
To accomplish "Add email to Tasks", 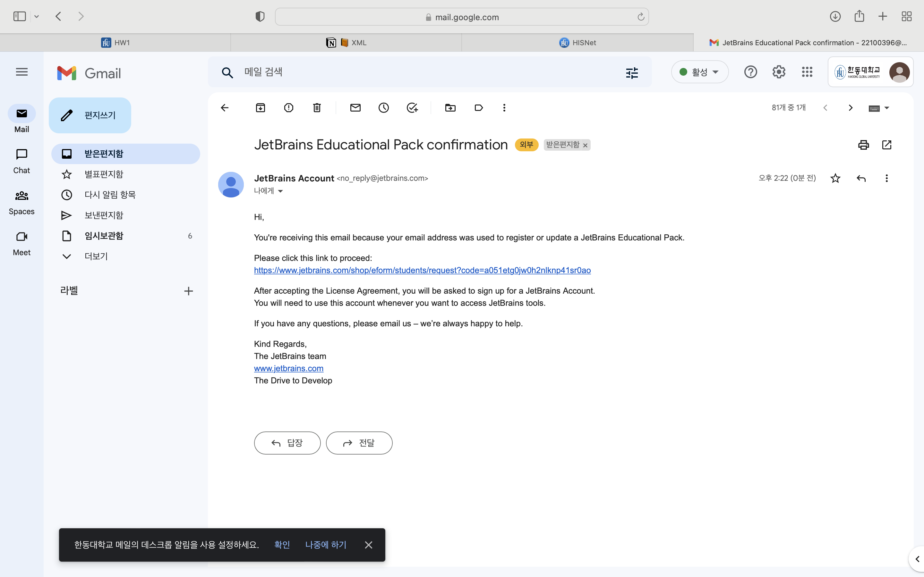I will [412, 108].
